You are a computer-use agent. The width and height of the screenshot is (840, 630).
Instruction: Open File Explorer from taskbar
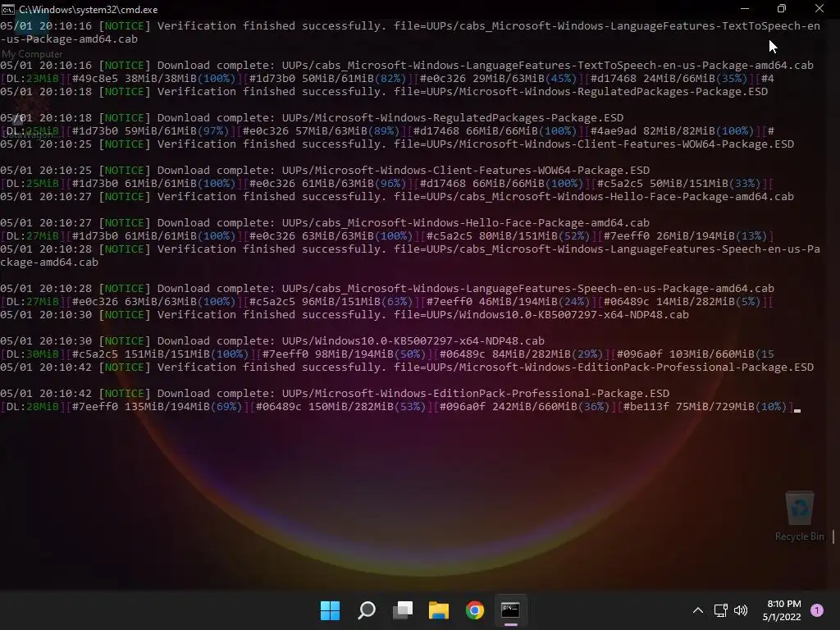point(439,610)
